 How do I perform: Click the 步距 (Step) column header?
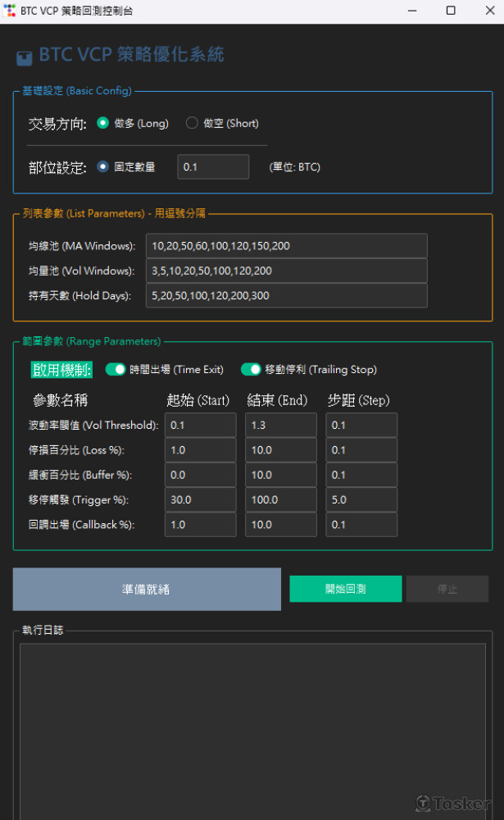[x=359, y=400]
